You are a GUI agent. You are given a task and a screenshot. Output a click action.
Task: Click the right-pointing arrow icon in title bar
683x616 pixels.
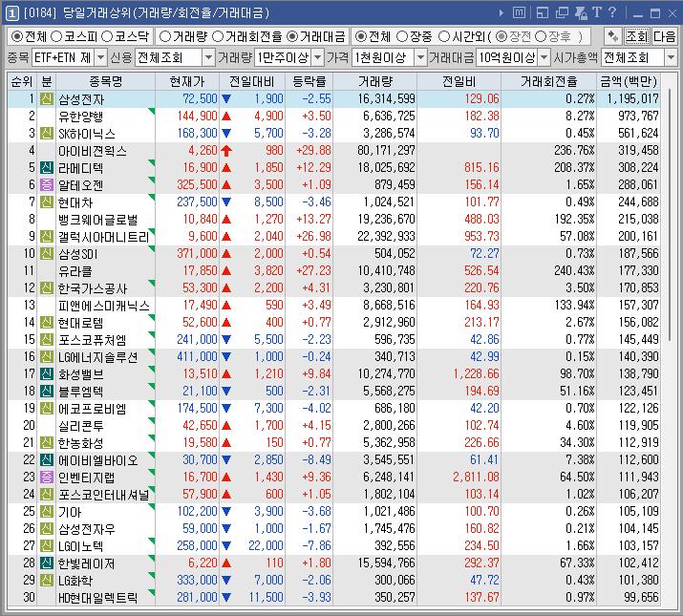[x=502, y=13]
